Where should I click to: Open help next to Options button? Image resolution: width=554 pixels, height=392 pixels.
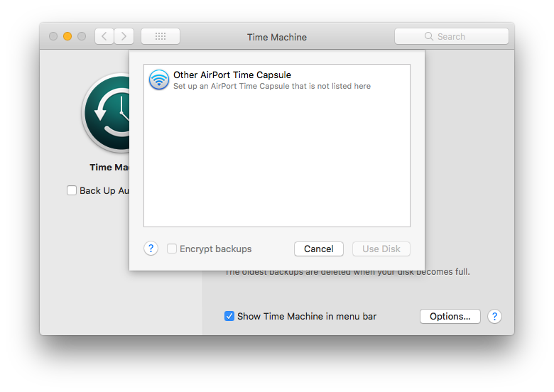[x=494, y=317]
